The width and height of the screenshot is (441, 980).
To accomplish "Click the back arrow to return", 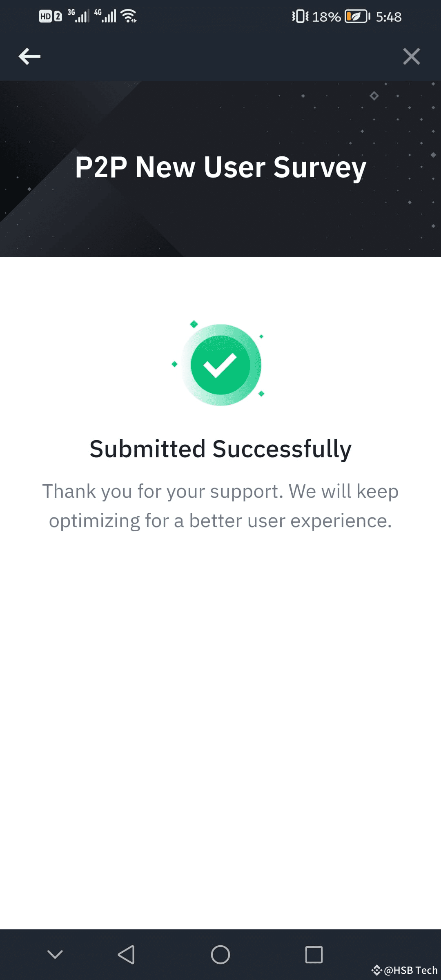I will (29, 57).
